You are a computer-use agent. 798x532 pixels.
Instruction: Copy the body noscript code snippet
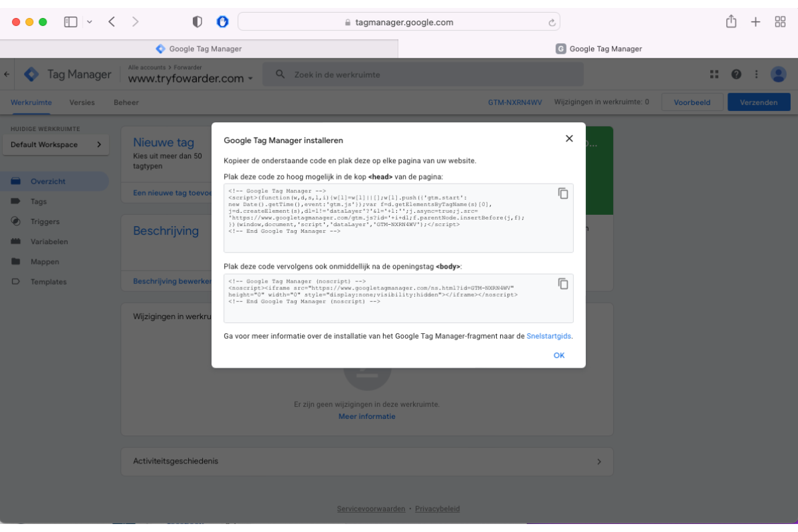tap(563, 284)
